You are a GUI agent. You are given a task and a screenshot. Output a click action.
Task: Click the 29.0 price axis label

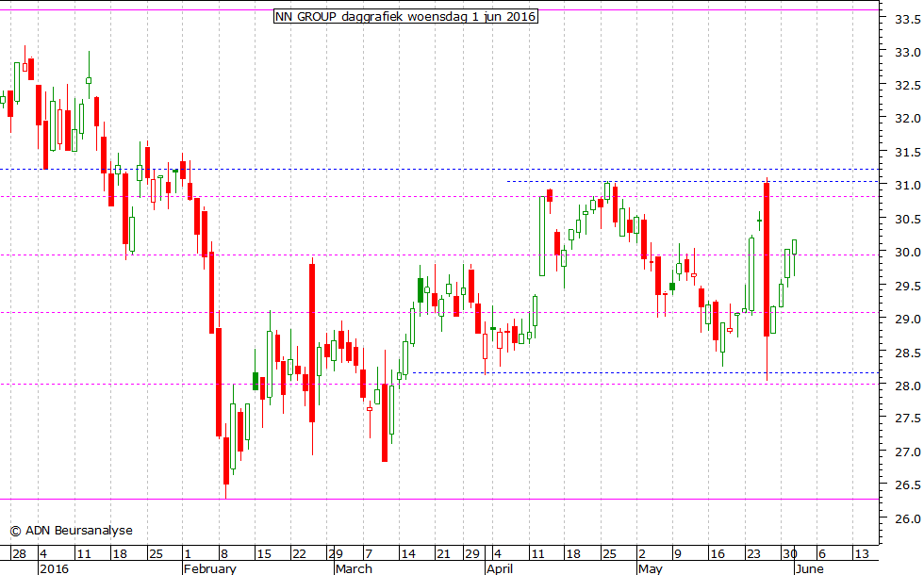(907, 319)
